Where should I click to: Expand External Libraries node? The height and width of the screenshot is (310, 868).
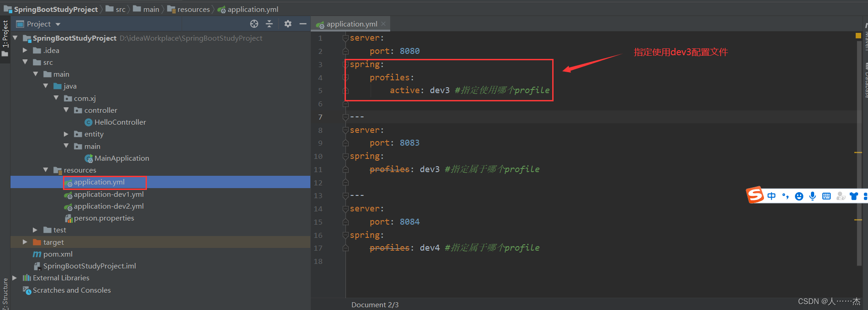[x=15, y=278]
